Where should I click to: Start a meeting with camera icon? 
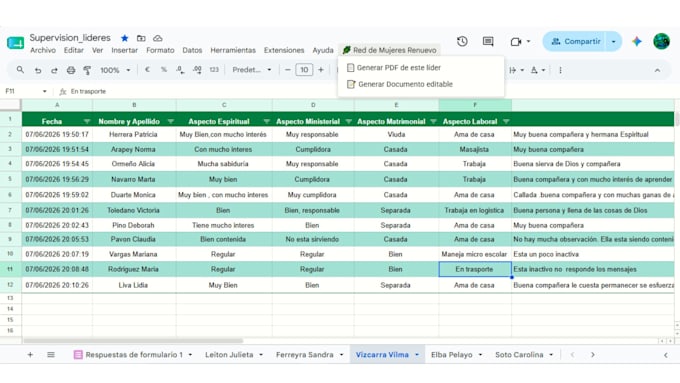516,42
